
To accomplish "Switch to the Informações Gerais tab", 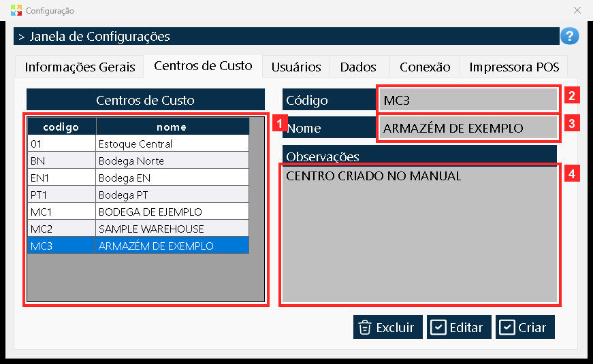I will [x=80, y=67].
